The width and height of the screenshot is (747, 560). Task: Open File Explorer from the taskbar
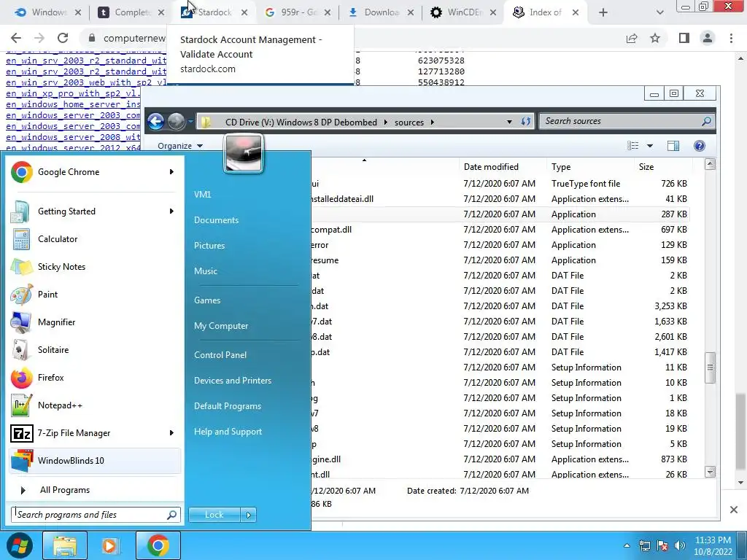pyautogui.click(x=65, y=545)
